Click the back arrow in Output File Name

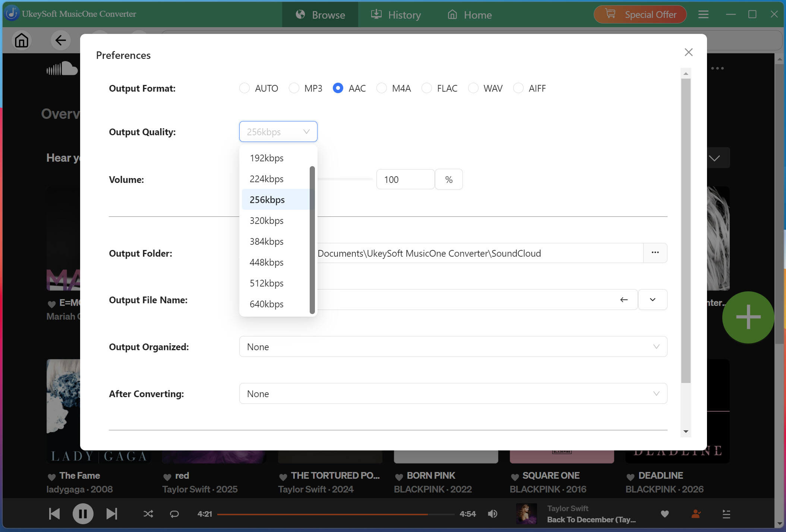624,300
